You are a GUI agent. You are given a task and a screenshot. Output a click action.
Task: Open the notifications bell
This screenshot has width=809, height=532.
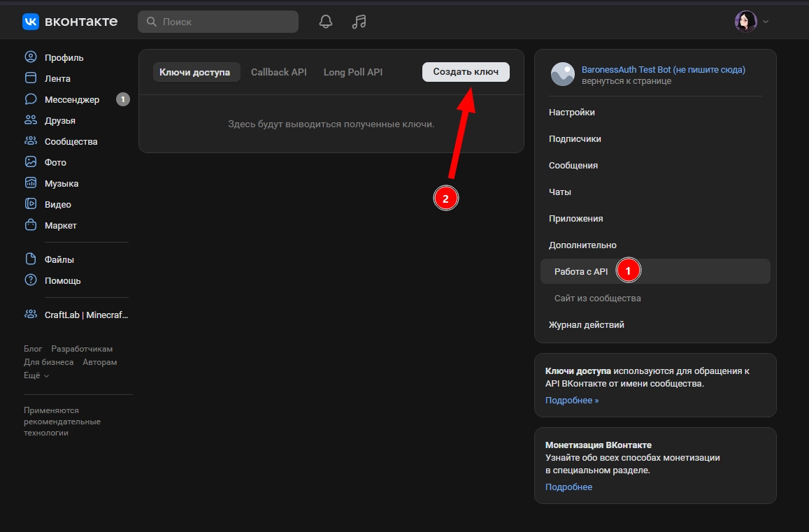325,22
